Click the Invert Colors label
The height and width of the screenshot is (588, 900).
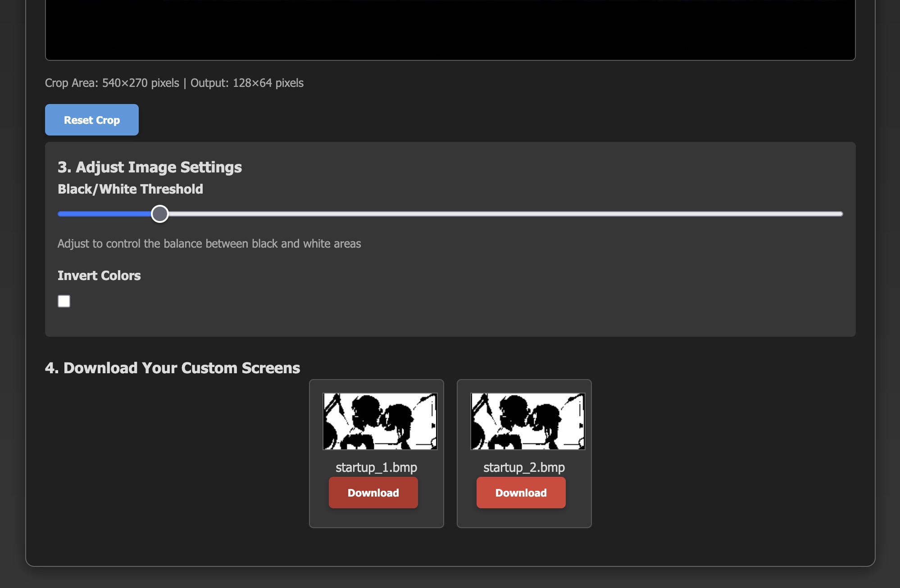[x=99, y=276]
